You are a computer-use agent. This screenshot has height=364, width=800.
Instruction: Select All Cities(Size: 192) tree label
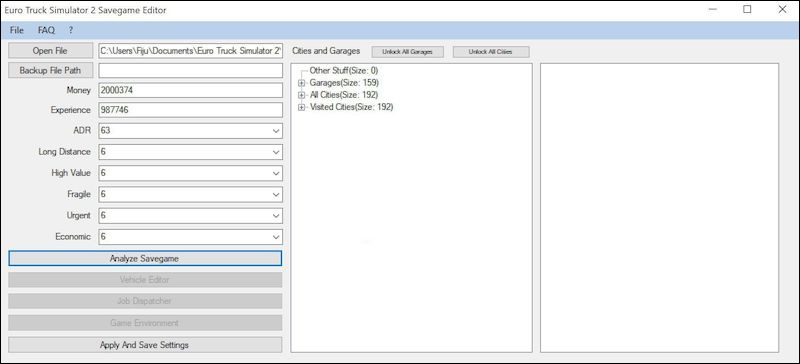point(344,95)
